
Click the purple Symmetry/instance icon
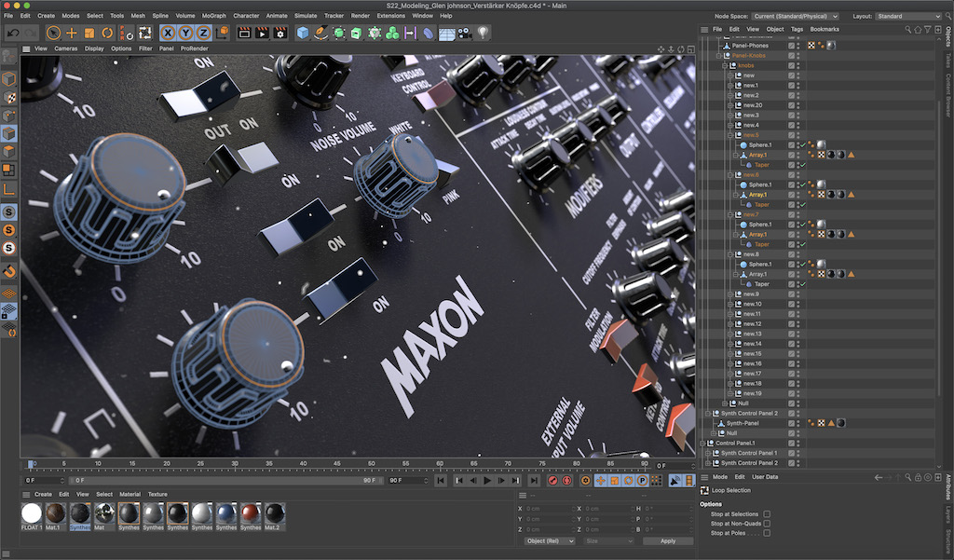coord(411,33)
